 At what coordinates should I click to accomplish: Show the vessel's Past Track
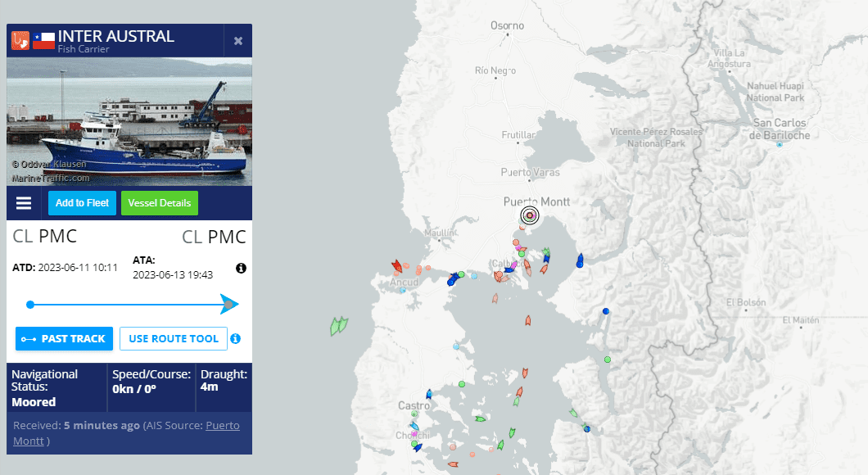tap(64, 339)
